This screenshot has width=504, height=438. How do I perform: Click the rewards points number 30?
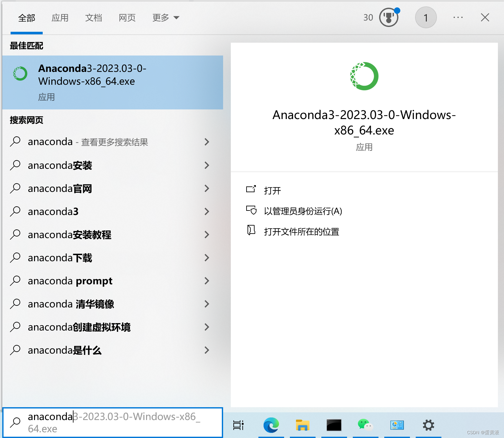pos(368,17)
